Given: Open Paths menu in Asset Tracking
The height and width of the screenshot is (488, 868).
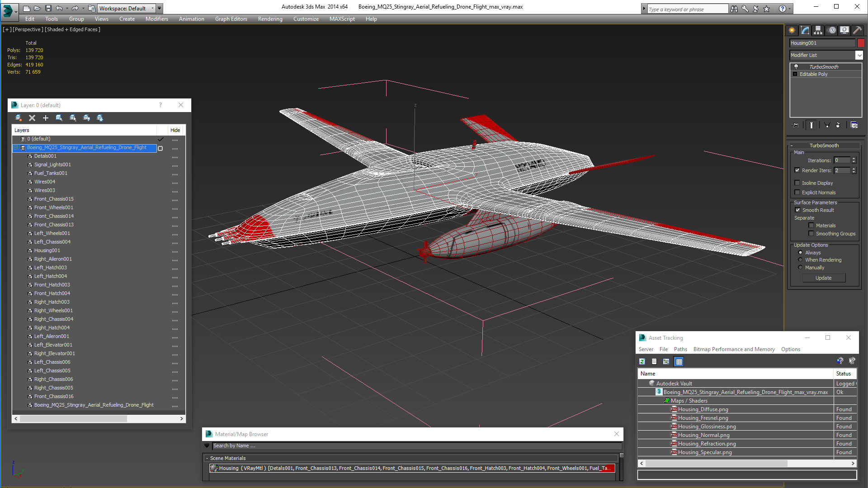Looking at the screenshot, I should [x=680, y=349].
